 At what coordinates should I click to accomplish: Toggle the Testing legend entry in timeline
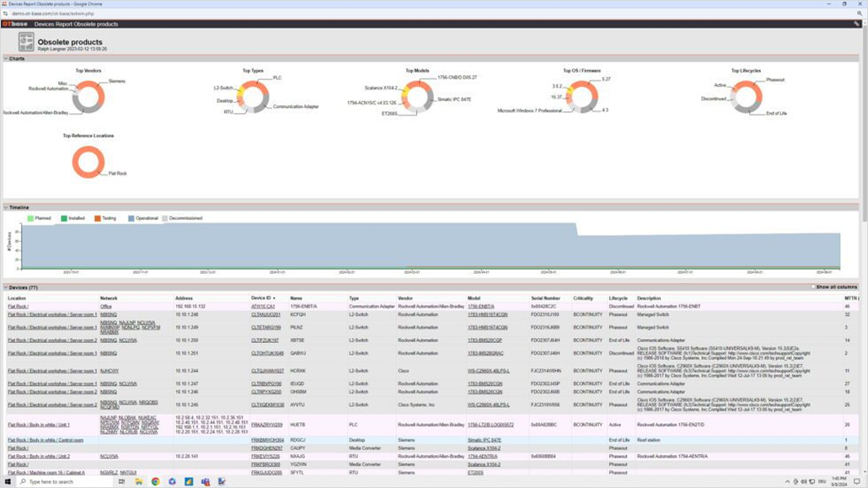click(105, 218)
